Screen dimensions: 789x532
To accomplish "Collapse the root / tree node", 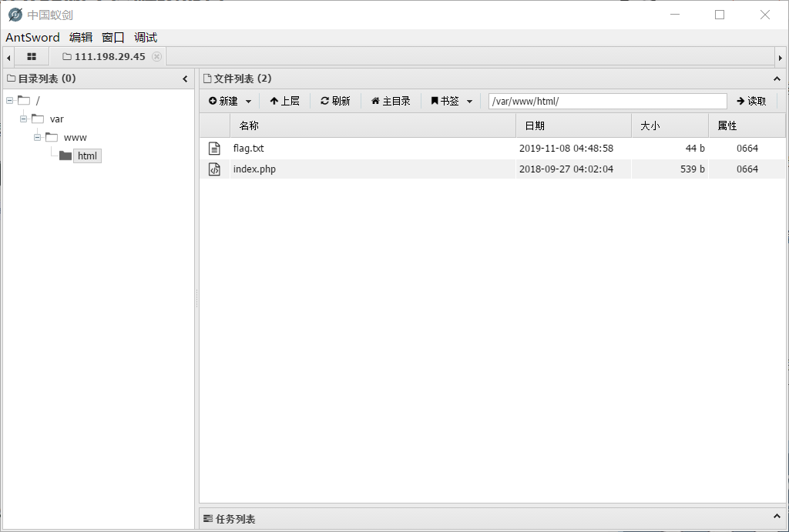I will click(9, 101).
